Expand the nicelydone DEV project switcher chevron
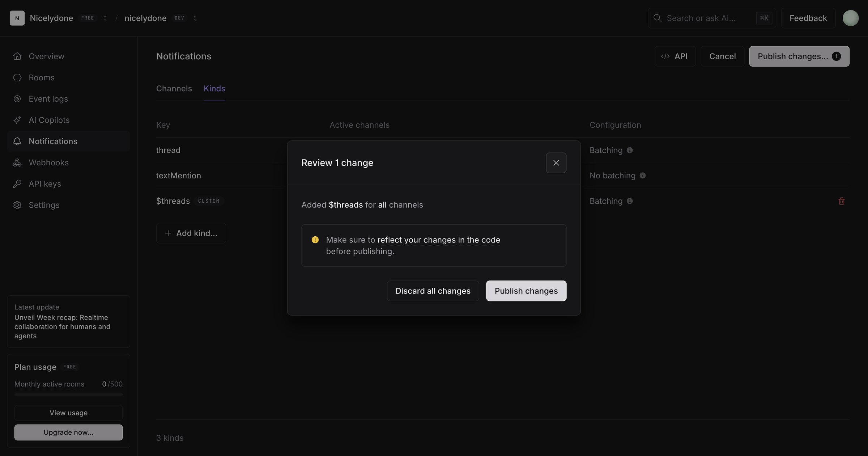This screenshot has height=456, width=868. (195, 18)
